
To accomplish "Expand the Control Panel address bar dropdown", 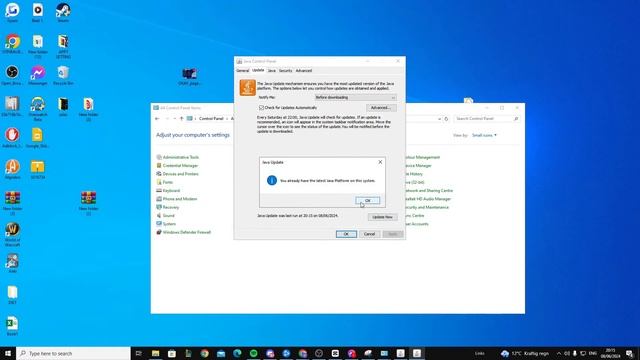I will 439,119.
